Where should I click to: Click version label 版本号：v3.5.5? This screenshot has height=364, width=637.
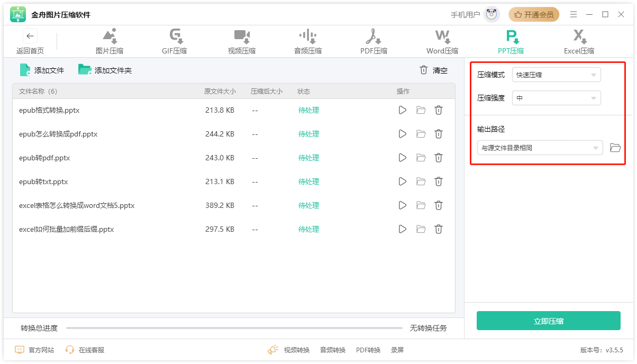coord(602,350)
